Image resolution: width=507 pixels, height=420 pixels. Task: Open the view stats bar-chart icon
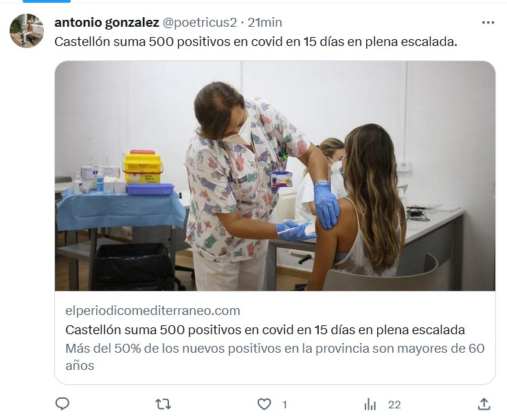(370, 404)
